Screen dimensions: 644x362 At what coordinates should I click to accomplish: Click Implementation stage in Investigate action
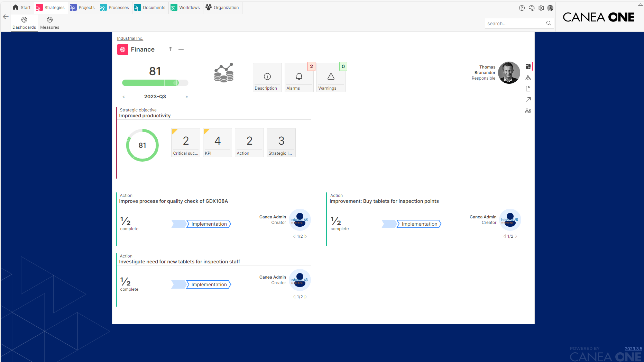click(209, 284)
